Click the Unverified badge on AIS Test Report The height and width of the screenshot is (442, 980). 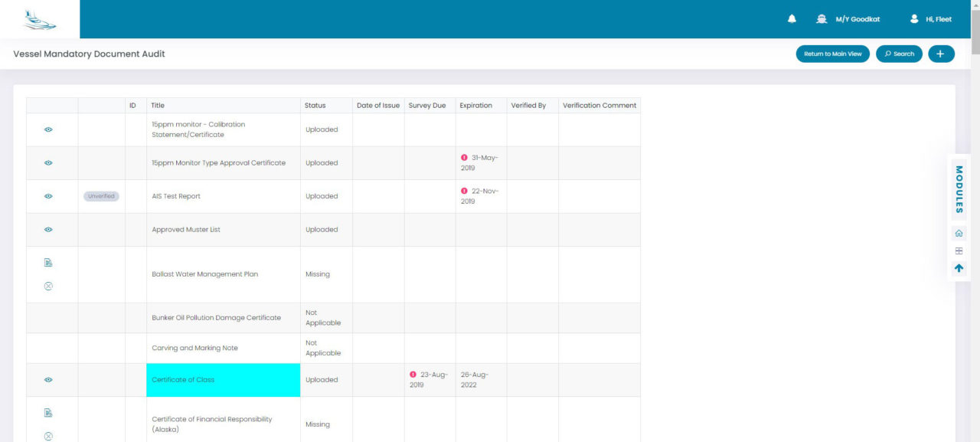pyautogui.click(x=100, y=195)
